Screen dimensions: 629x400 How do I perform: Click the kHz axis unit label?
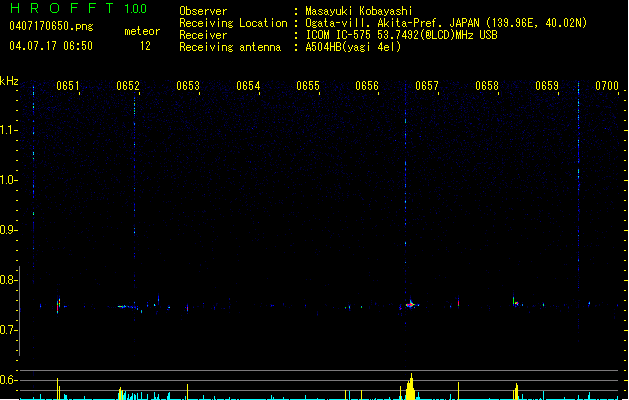tap(9, 81)
